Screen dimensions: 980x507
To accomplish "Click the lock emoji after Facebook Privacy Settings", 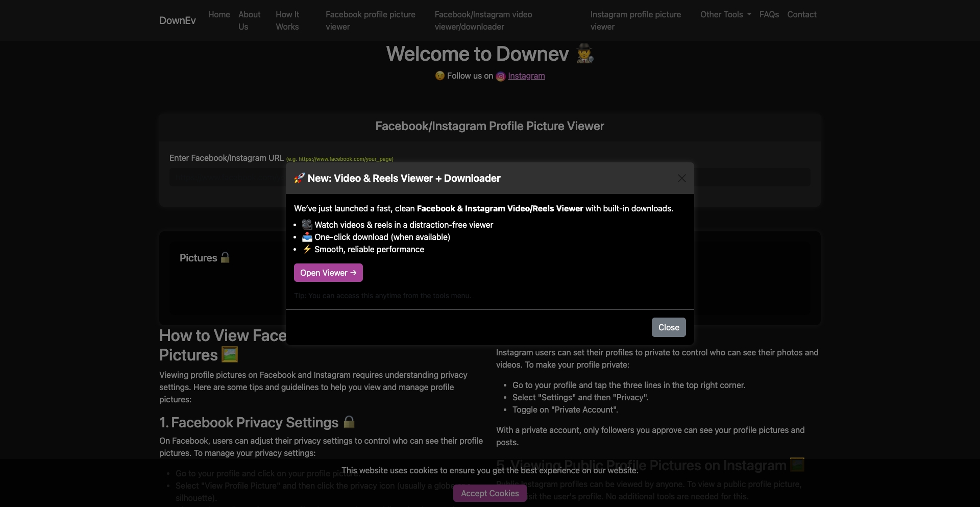I will [x=348, y=421].
